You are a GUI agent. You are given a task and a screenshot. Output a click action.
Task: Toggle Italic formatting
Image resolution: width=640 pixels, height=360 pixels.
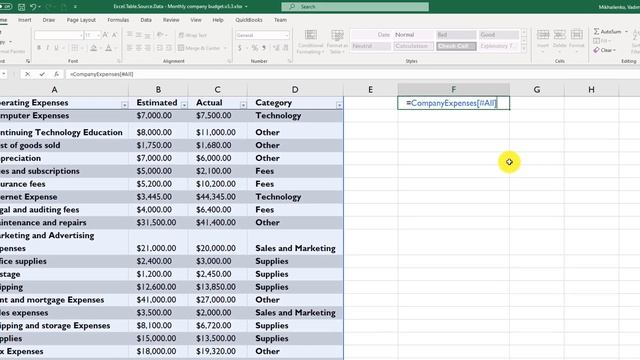(x=48, y=48)
